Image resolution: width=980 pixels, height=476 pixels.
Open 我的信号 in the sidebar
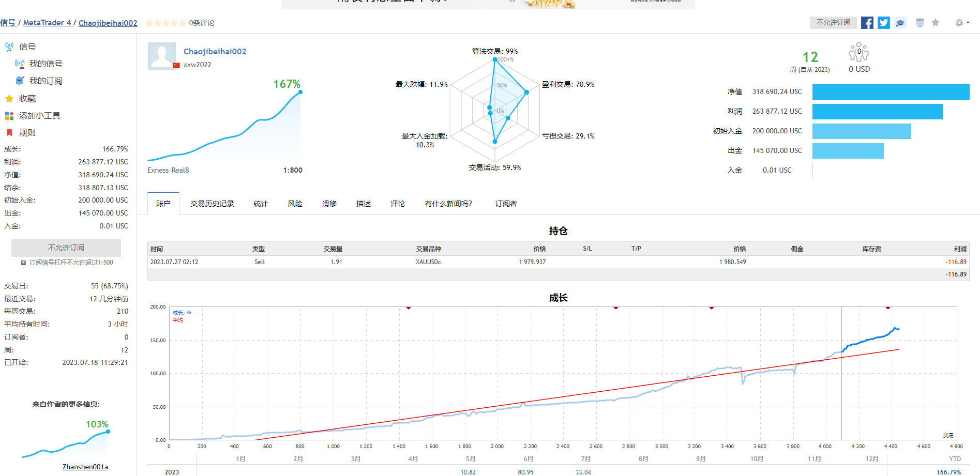(x=46, y=64)
